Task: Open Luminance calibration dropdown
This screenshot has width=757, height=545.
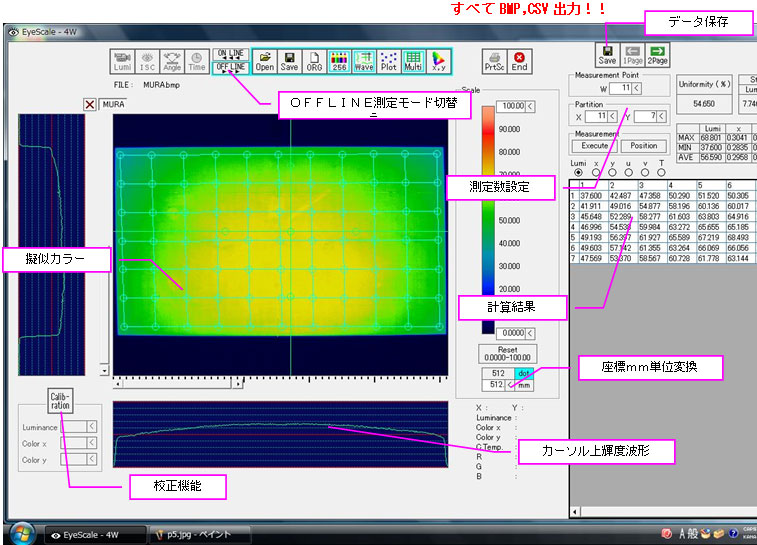Action: (92, 427)
